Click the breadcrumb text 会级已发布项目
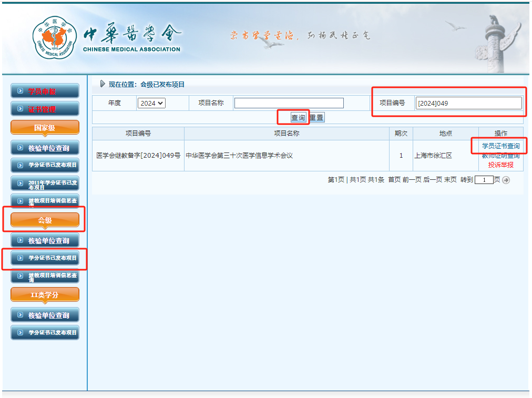 click(162, 85)
